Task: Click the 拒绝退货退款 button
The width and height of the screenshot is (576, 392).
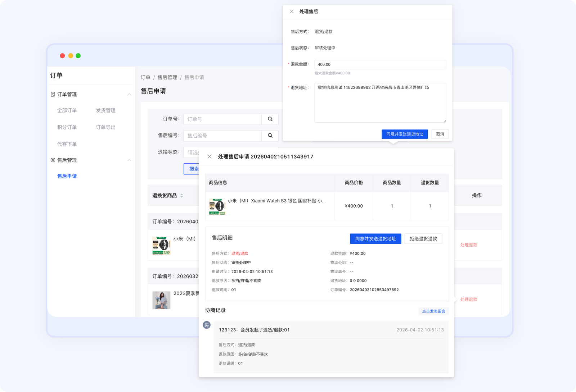Action: click(x=423, y=238)
